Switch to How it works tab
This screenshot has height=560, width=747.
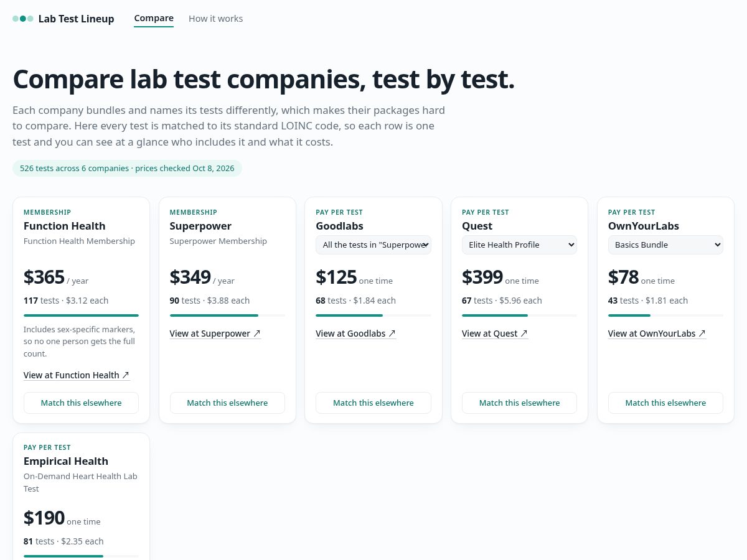(215, 19)
